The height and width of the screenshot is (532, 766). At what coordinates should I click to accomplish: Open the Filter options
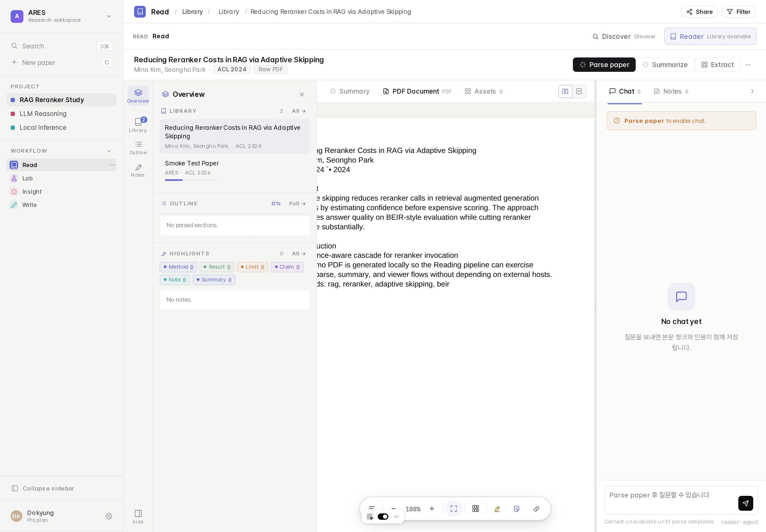pos(738,12)
